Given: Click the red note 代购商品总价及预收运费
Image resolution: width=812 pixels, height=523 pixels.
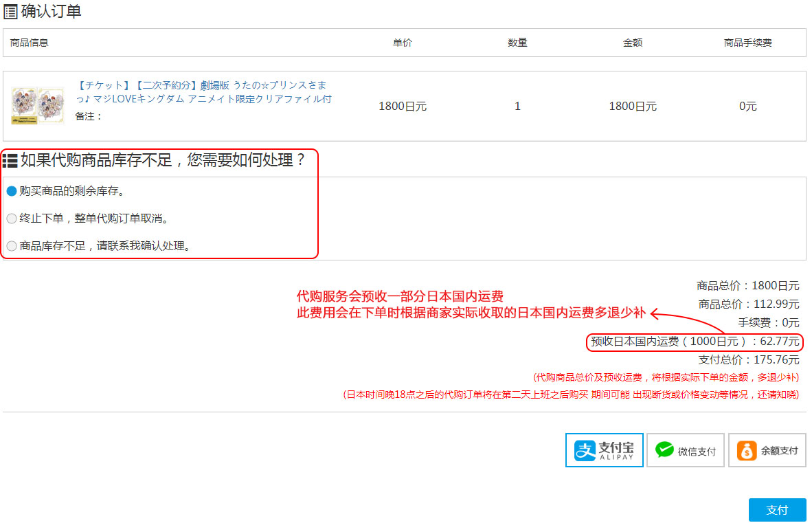Looking at the screenshot, I should tap(666, 377).
